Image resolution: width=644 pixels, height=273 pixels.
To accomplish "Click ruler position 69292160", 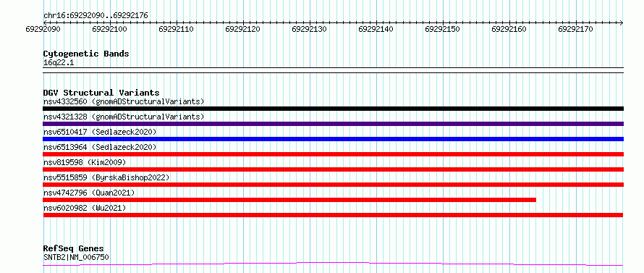I will (509, 29).
